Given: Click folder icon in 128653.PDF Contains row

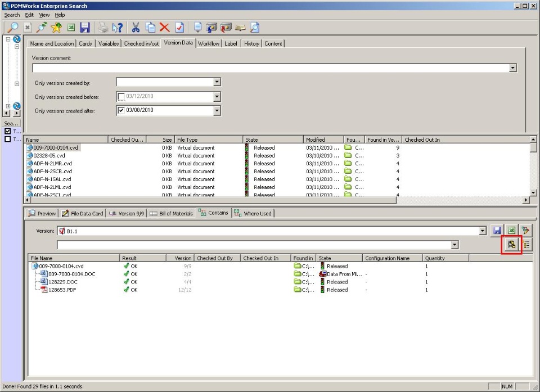Looking at the screenshot, I should [298, 290].
